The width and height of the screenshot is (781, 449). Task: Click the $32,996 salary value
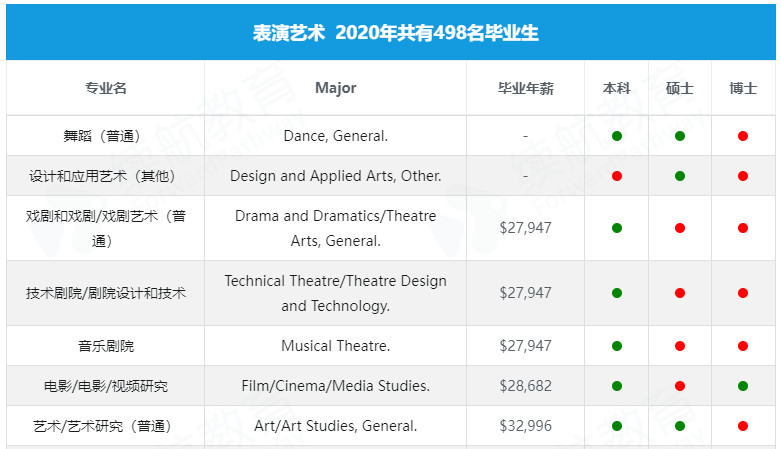click(x=525, y=426)
